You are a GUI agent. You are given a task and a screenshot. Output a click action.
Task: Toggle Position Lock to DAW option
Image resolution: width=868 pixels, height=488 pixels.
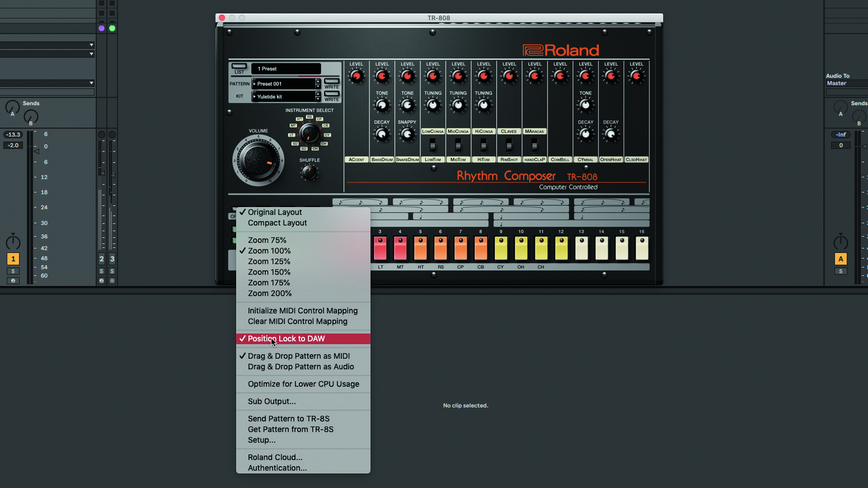tap(303, 339)
